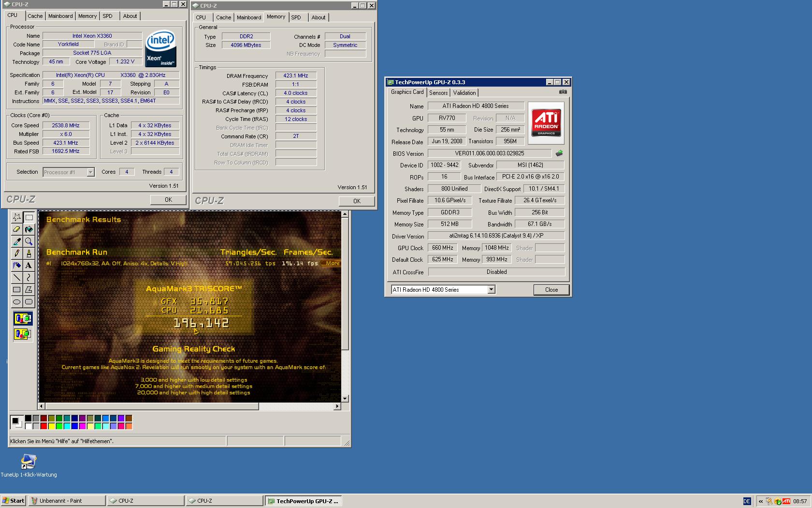Image resolution: width=812 pixels, height=508 pixels.
Task: Choose the Fill With Color bucket tool
Action: point(29,229)
